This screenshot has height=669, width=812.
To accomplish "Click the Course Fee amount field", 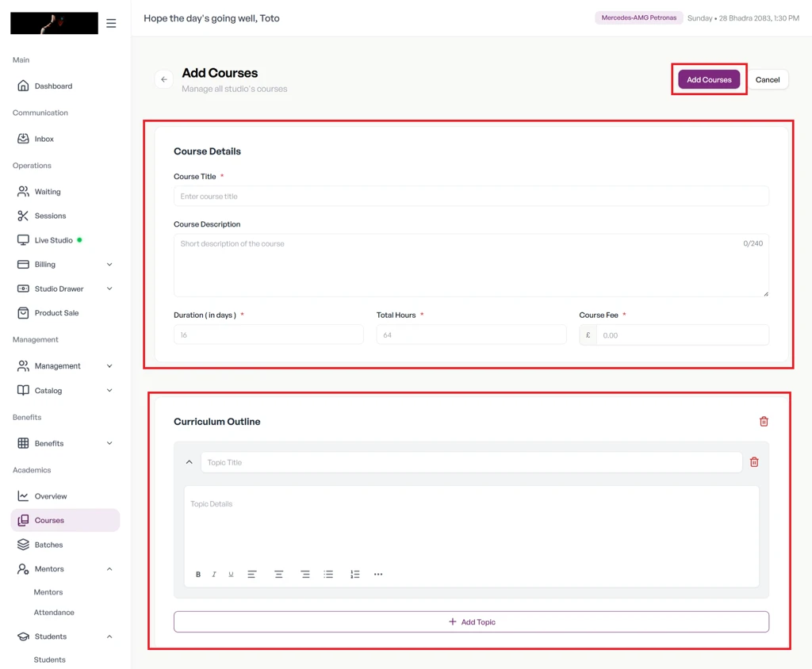I will [x=682, y=335].
